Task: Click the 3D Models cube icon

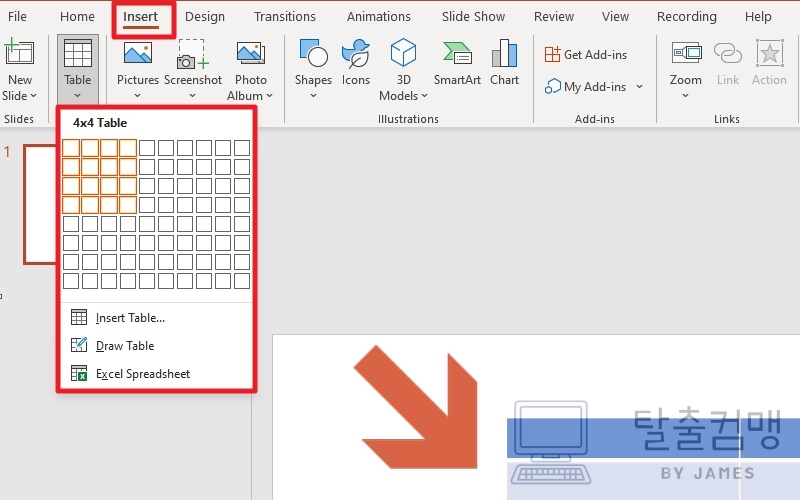Action: pos(403,53)
